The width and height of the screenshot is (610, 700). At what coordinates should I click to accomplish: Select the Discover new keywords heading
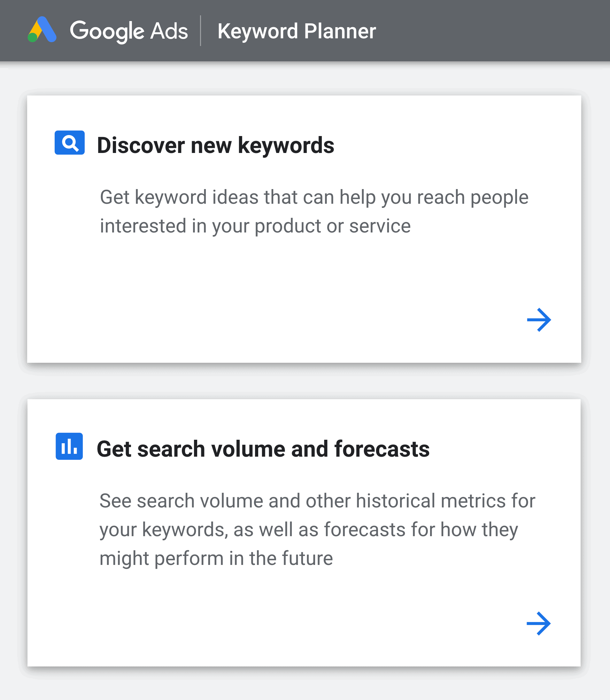click(x=215, y=145)
